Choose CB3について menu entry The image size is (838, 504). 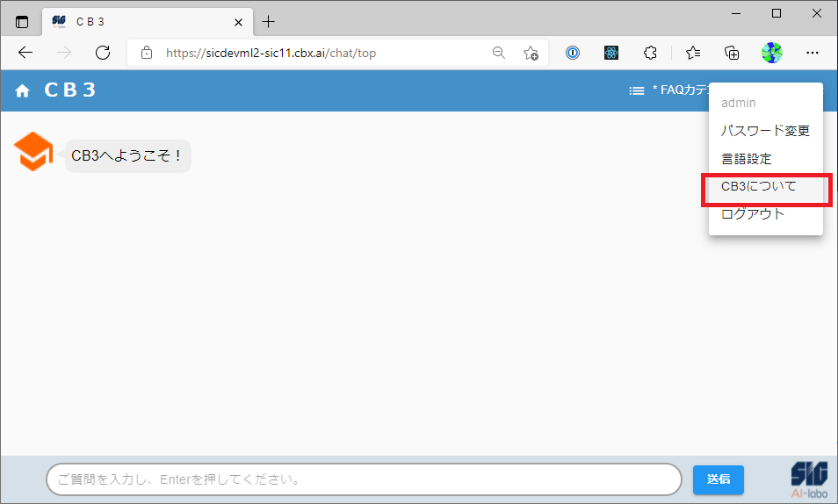[x=759, y=186]
